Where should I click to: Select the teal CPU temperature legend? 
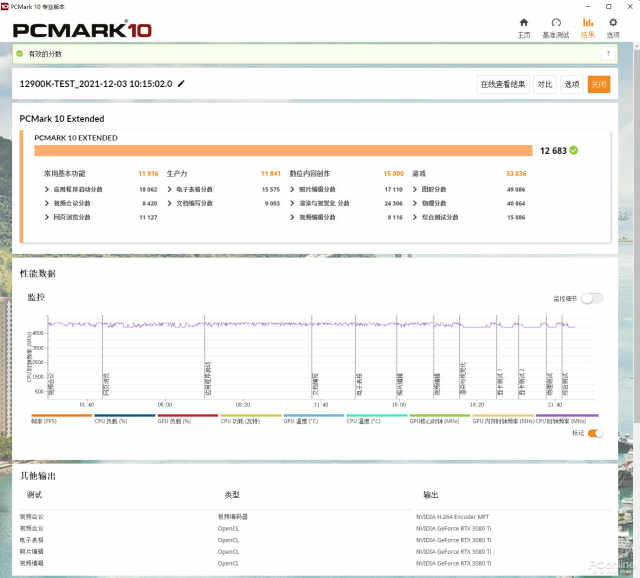[x=377, y=419]
